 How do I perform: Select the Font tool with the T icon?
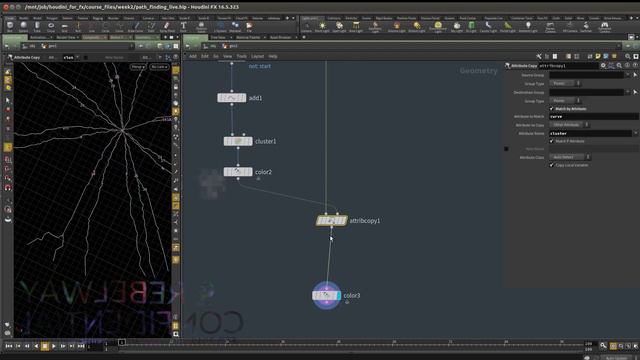coord(184,27)
